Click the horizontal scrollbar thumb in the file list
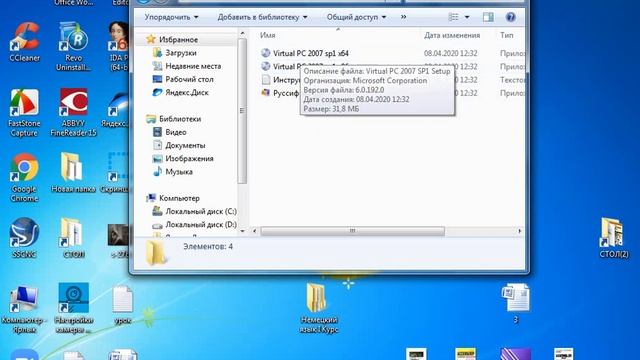The height and width of the screenshot is (360, 640). tap(352, 231)
